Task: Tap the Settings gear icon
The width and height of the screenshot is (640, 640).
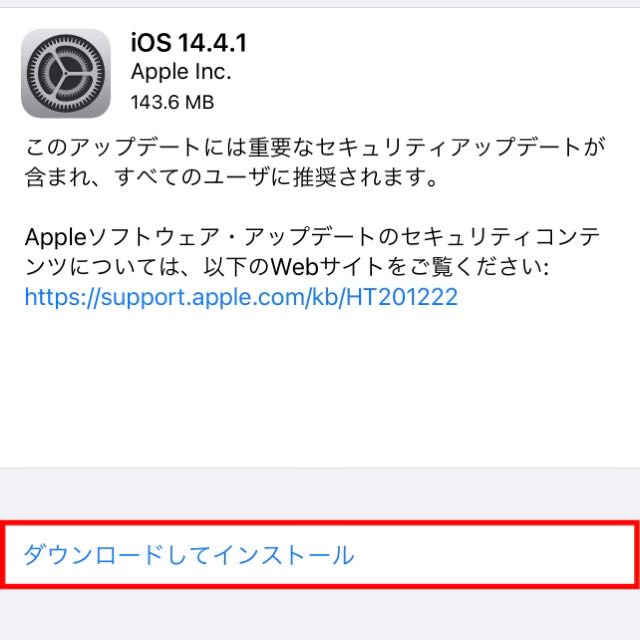Action: [x=66, y=73]
